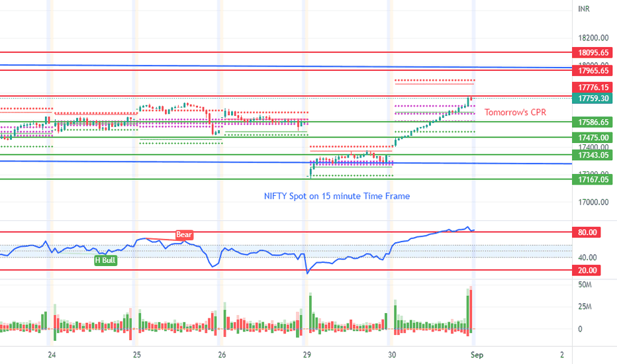Click the RSI 80.00 level label
Image resolution: width=617 pixels, height=364 pixels.
click(587, 232)
